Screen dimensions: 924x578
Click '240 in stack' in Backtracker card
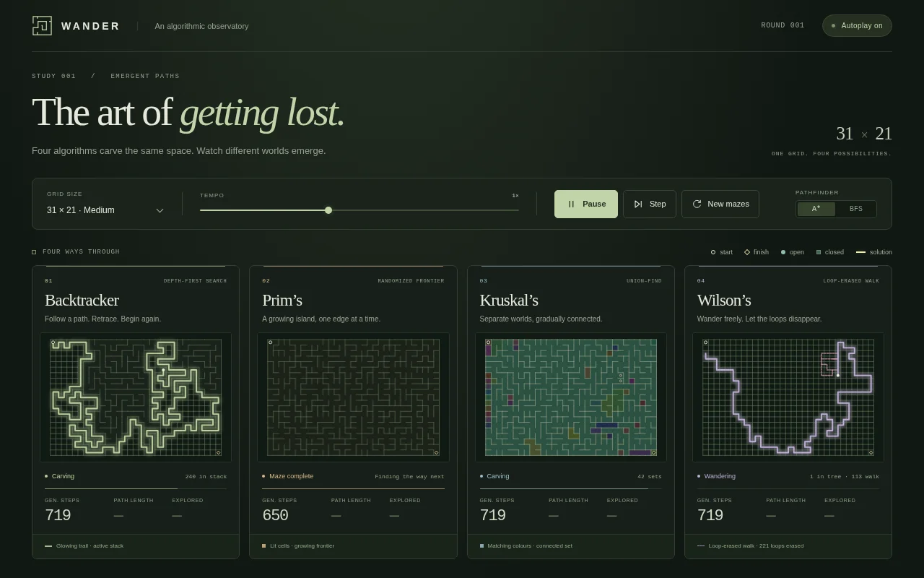pyautogui.click(x=206, y=477)
